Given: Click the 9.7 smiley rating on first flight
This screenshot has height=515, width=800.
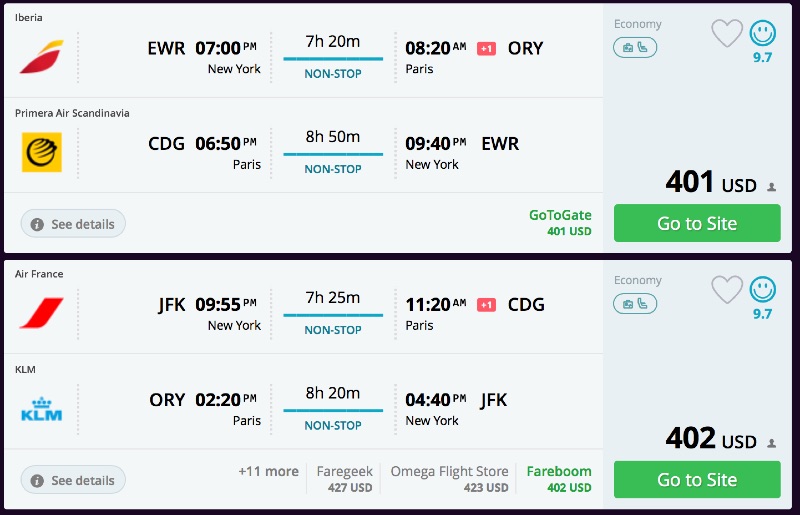Looking at the screenshot, I should (763, 34).
